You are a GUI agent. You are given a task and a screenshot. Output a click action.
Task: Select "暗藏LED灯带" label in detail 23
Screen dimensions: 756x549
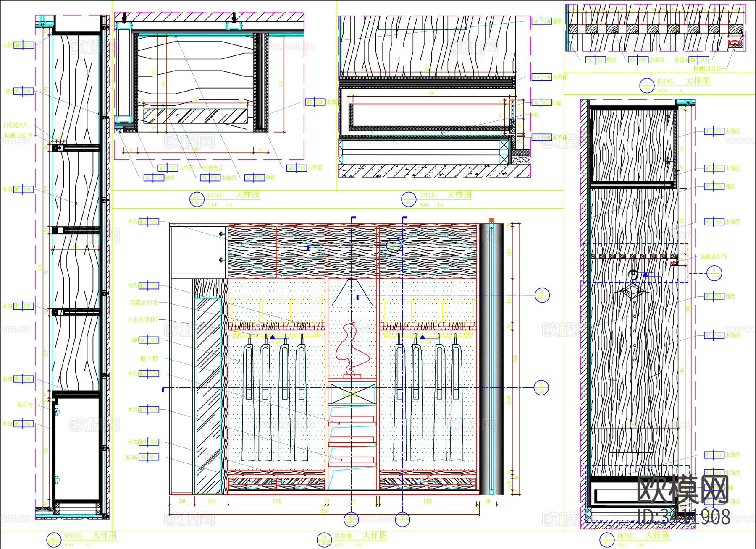coord(19,136)
